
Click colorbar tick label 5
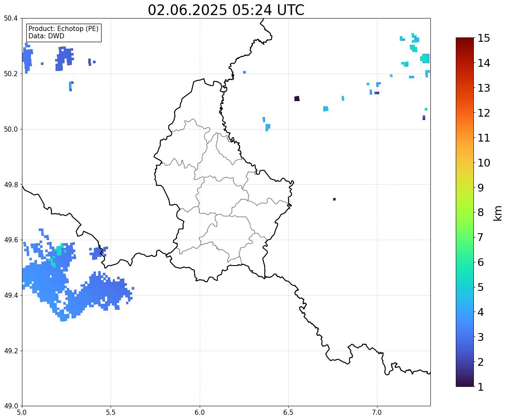[480, 287]
